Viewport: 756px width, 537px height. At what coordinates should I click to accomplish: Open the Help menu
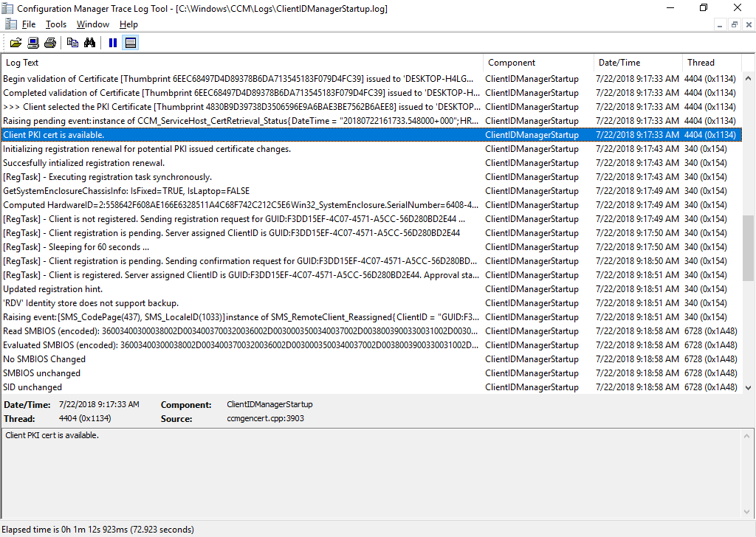128,24
